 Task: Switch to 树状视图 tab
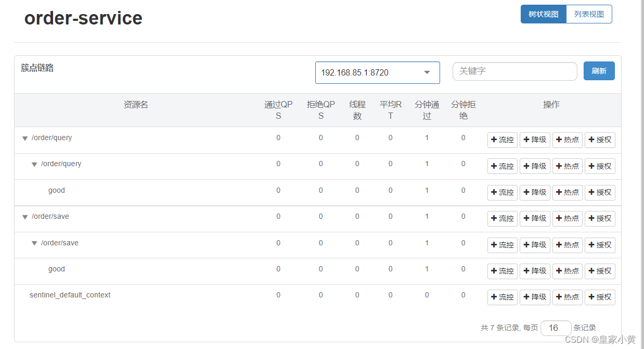[544, 14]
